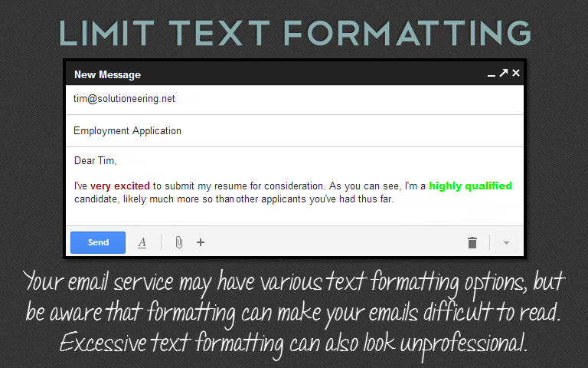Image resolution: width=588 pixels, height=368 pixels.
Task: Close the New Message compose window
Action: pos(516,74)
